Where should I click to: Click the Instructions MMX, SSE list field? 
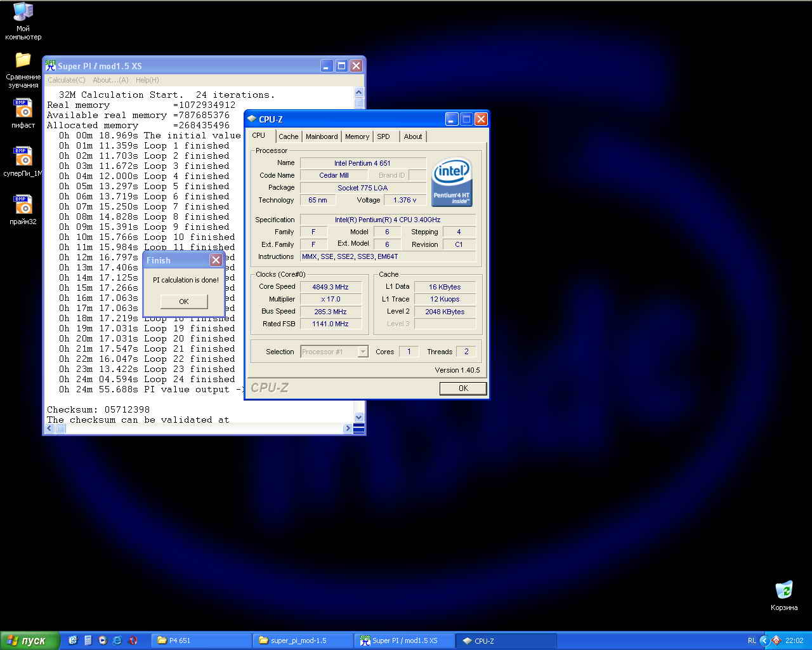tap(388, 256)
